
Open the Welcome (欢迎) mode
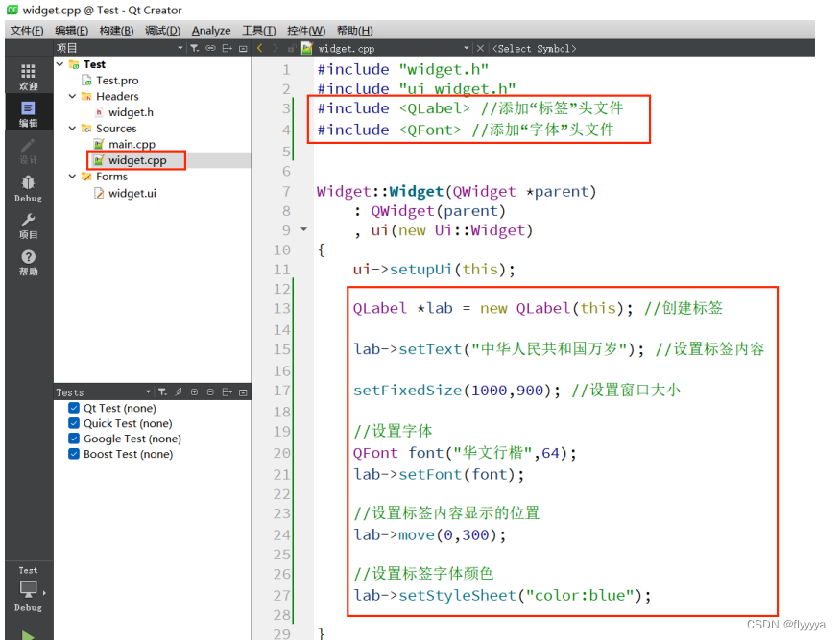pyautogui.click(x=29, y=77)
